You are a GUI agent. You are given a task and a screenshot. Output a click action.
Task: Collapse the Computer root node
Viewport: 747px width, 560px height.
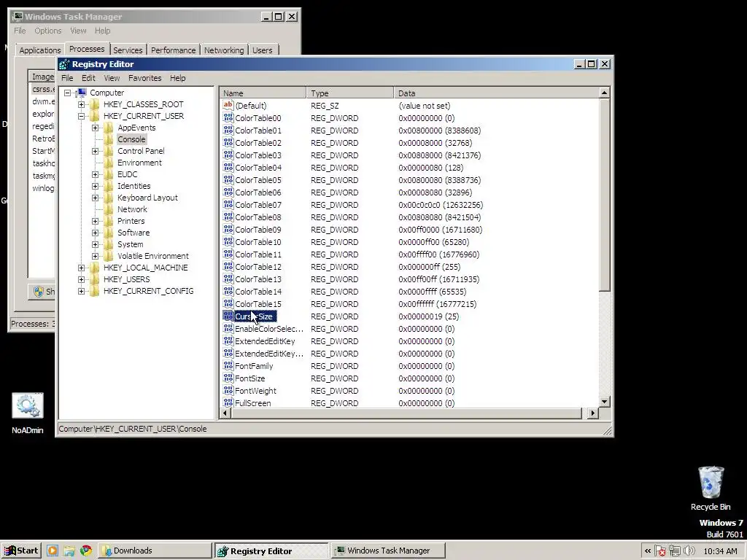pos(68,93)
